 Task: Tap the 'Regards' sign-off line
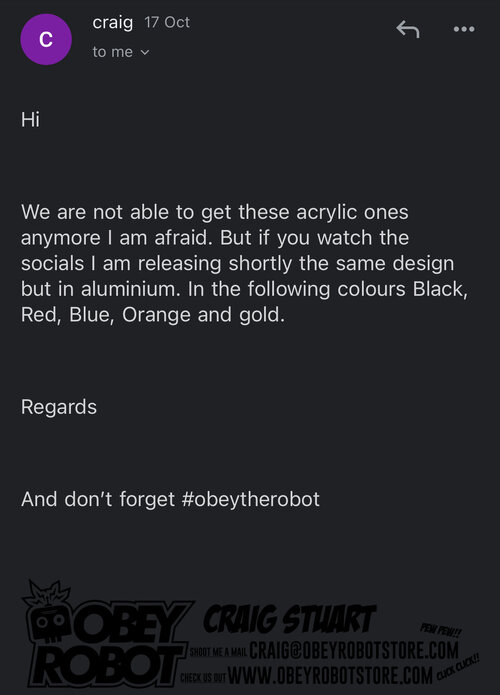pyautogui.click(x=59, y=407)
